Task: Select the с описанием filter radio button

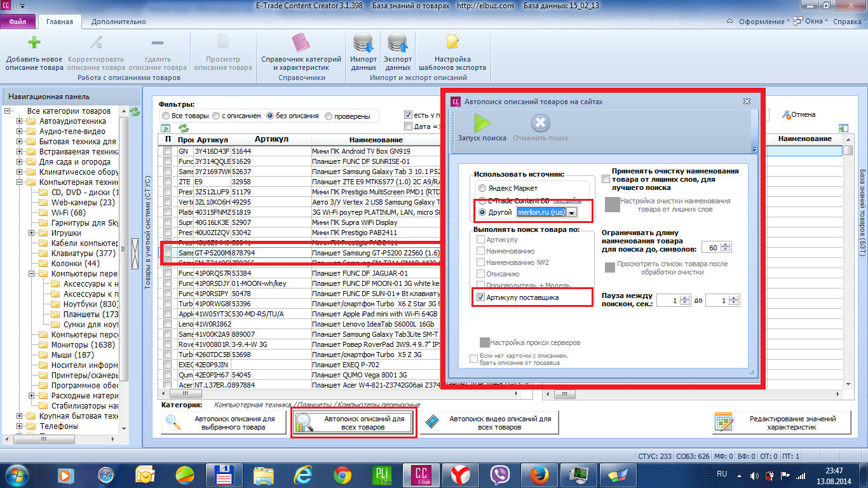Action: (x=217, y=116)
